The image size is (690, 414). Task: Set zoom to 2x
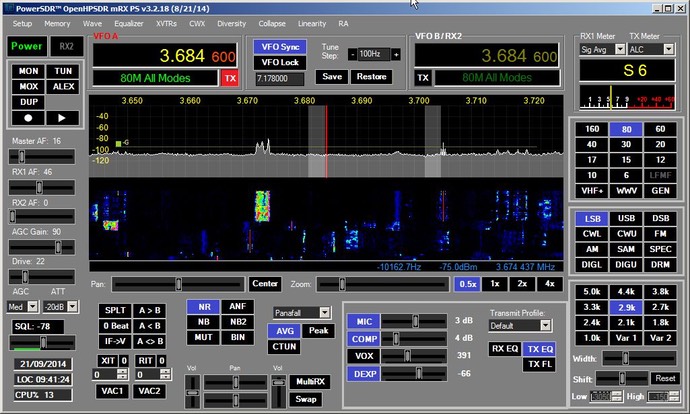[522, 284]
